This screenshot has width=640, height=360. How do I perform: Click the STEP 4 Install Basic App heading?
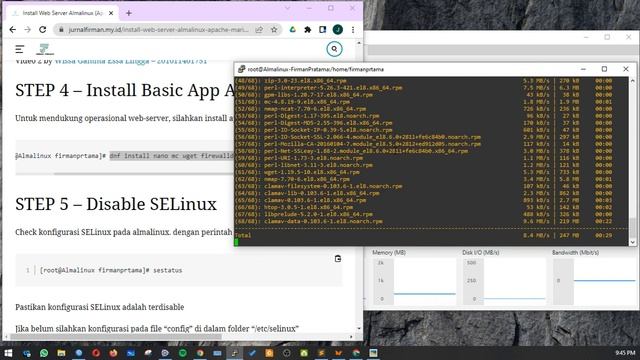click(124, 90)
